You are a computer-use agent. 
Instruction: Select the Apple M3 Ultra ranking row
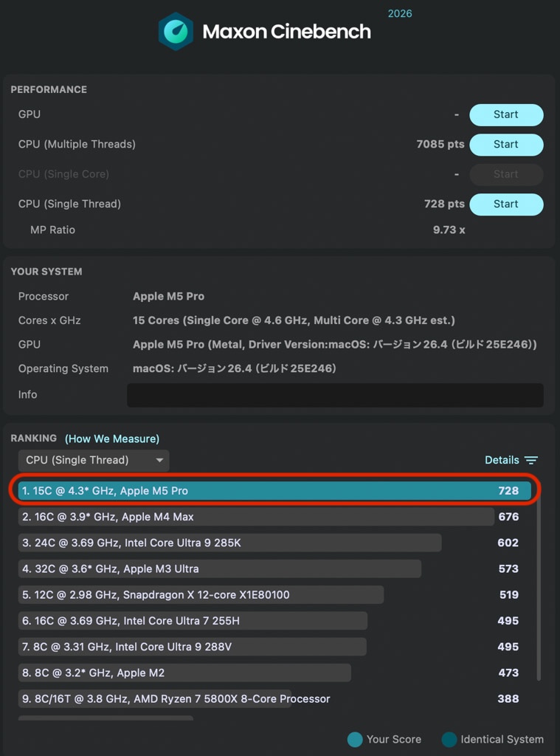coord(220,568)
